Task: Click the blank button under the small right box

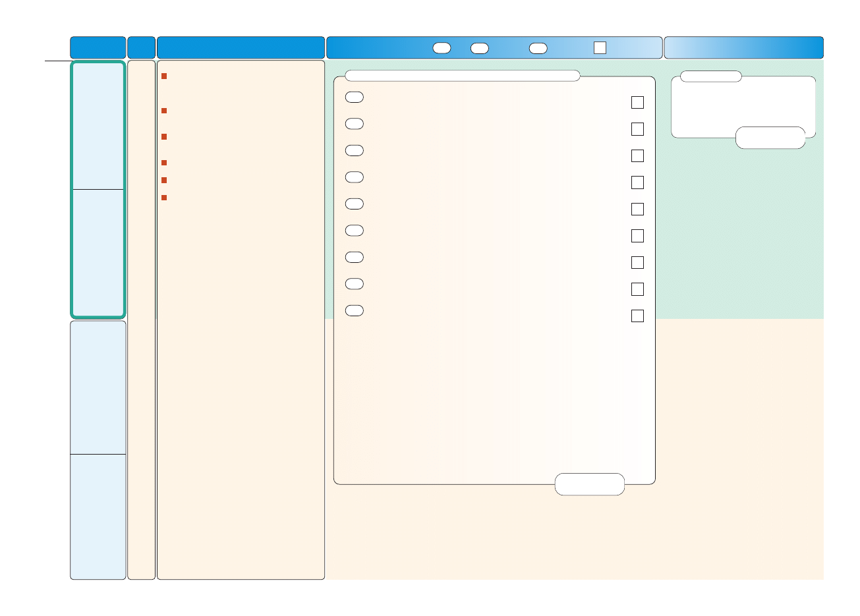Action: tap(770, 138)
